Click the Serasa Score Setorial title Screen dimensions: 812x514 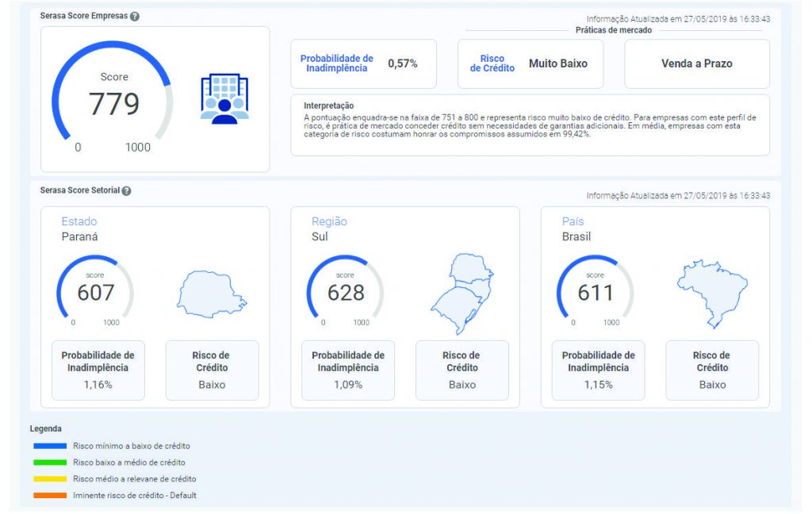(x=80, y=190)
